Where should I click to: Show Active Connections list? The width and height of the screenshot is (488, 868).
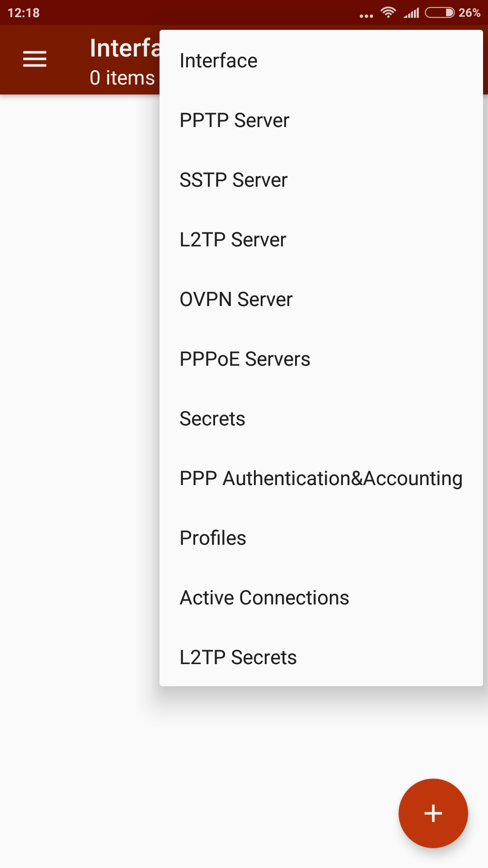264,598
